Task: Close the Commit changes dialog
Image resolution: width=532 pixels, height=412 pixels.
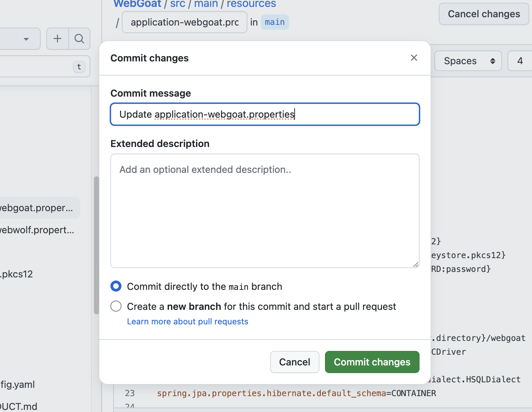Action: coord(414,58)
